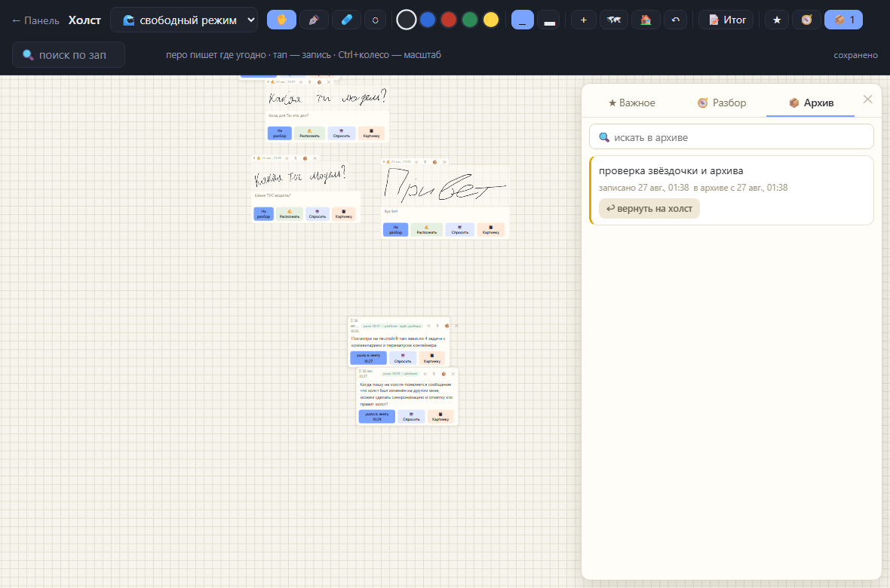Select the pen drawing tool
The width and height of the screenshot is (890, 588).
314,20
